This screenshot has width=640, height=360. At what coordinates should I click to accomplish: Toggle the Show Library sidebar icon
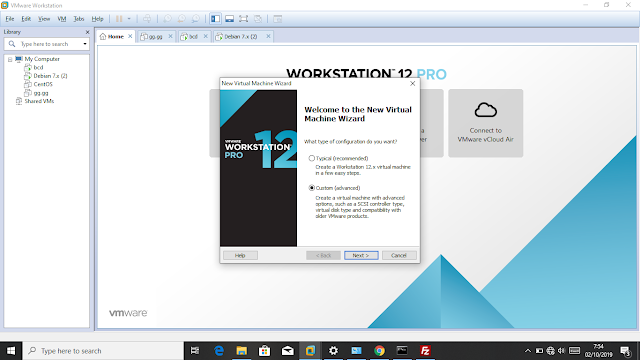[216, 19]
